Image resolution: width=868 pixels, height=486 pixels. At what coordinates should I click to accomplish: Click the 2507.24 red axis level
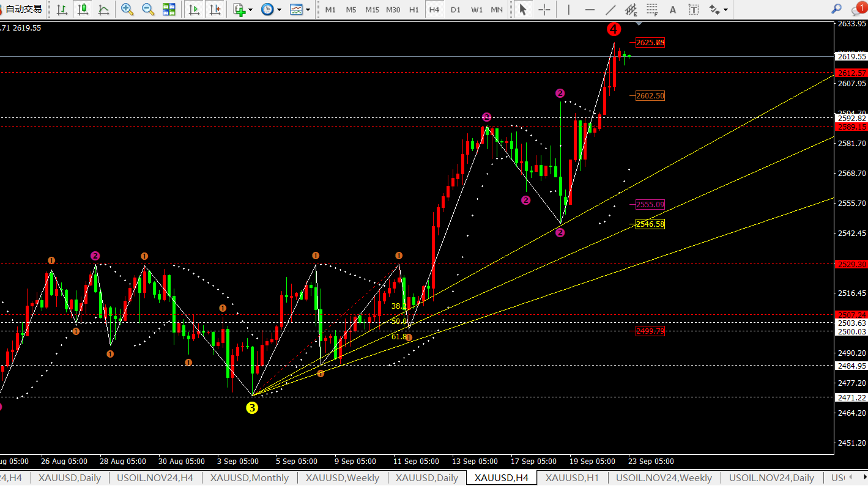click(851, 315)
